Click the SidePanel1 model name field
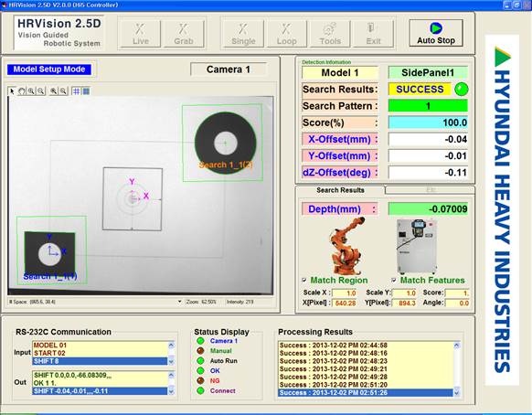532x415 pixels. point(428,72)
